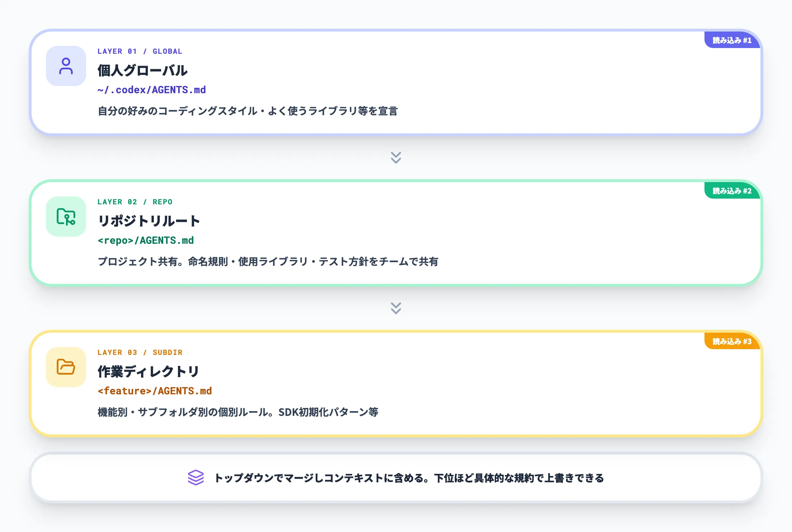Click the 作業ディレクトリ heading
792x532 pixels.
pos(148,371)
